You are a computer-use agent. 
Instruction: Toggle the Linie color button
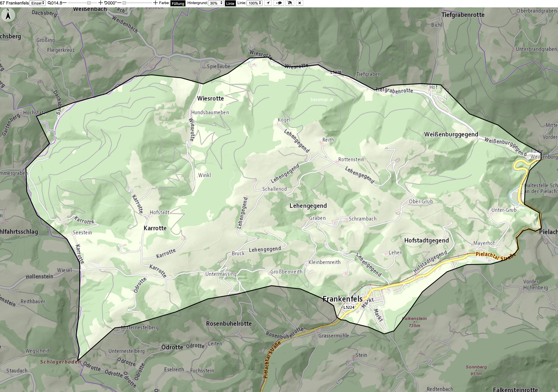230,3
